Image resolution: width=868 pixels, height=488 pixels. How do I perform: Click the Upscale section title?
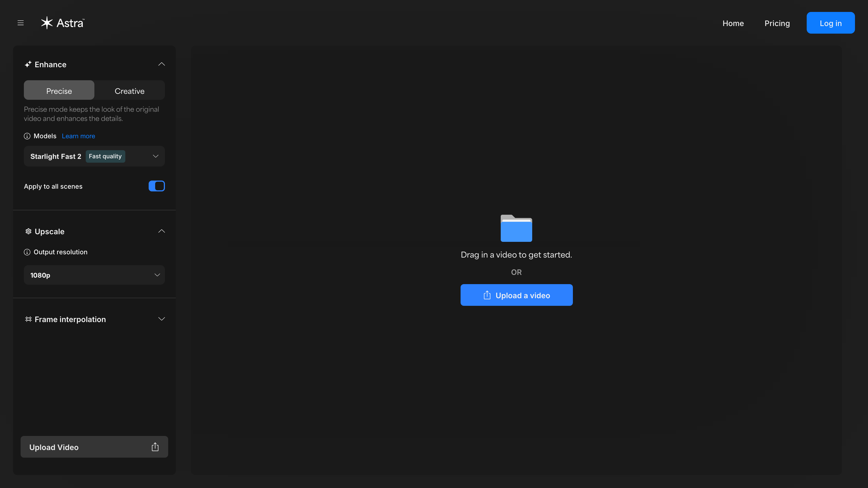[50, 232]
